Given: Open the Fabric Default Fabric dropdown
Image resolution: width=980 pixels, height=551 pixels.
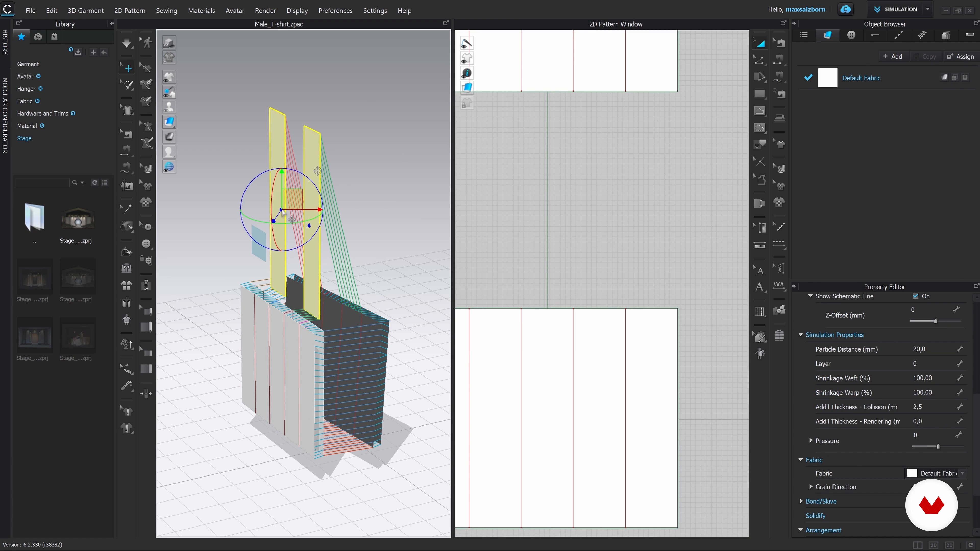Looking at the screenshot, I should point(936,473).
